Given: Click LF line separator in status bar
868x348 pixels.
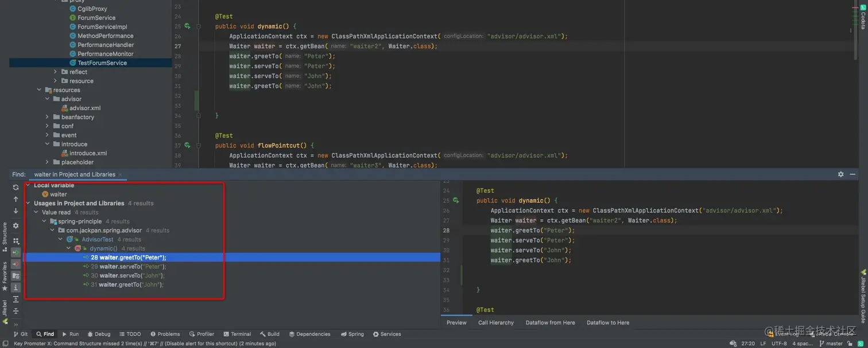Looking at the screenshot, I should 763,343.
